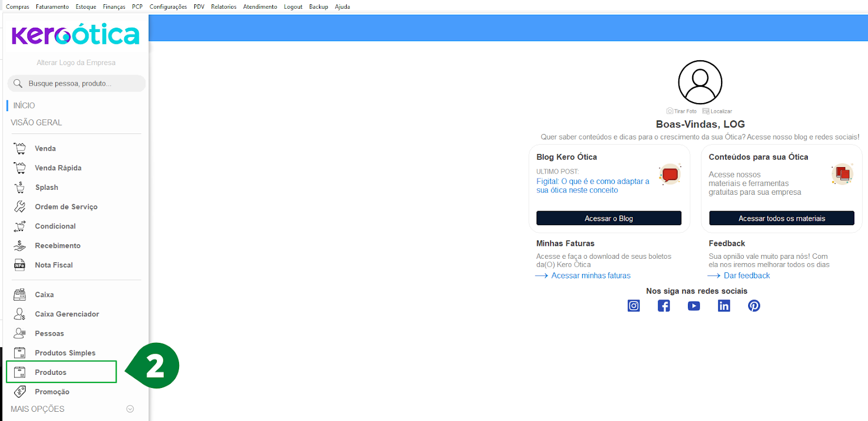The width and height of the screenshot is (868, 421).
Task: Select VISÃO GERAL in the sidebar
Action: [x=36, y=123]
